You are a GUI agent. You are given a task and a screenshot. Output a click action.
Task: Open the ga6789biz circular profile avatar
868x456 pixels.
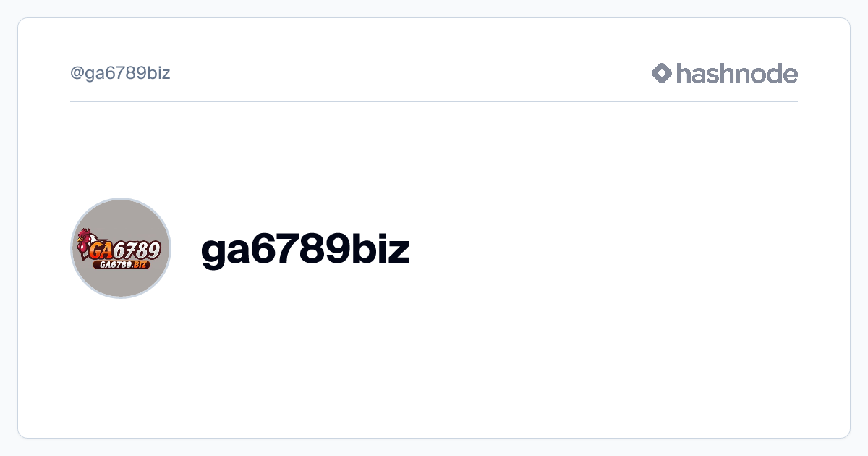click(121, 248)
